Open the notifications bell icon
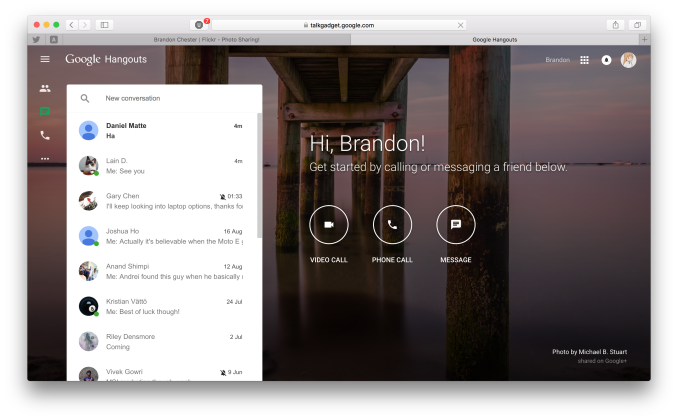The height and width of the screenshot is (420, 678). coord(606,60)
